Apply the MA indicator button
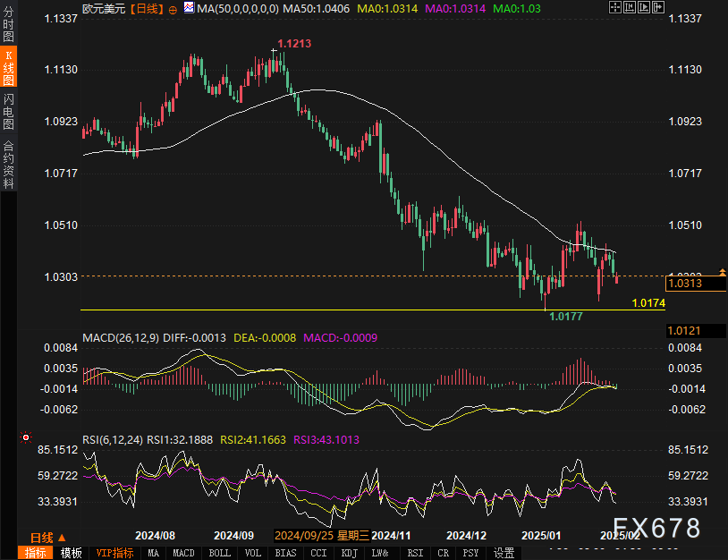 (153, 553)
